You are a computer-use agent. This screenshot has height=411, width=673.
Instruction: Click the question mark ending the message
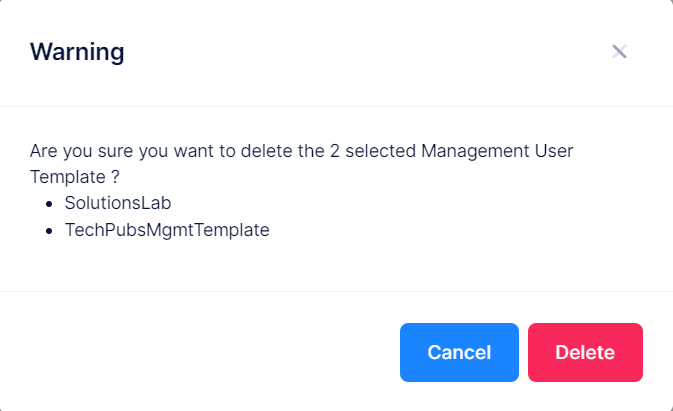point(116,177)
